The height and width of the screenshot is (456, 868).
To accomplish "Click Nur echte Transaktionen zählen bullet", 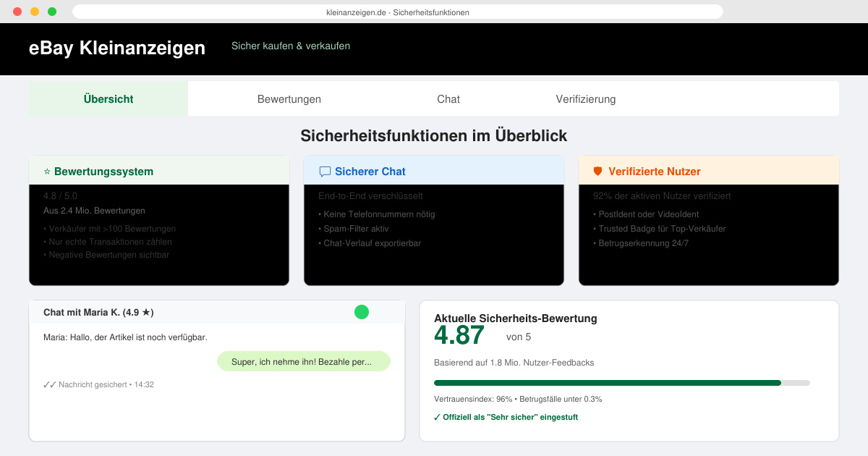I will (x=108, y=242).
